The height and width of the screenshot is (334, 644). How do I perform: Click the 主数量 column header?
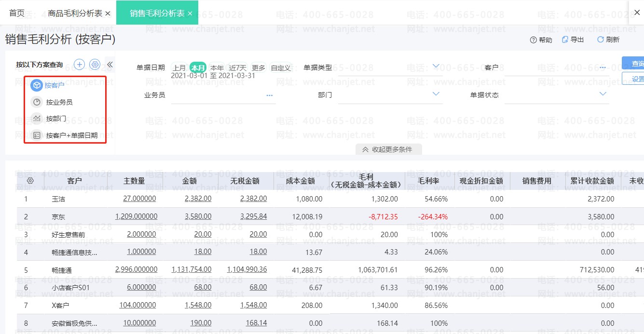[135, 181]
